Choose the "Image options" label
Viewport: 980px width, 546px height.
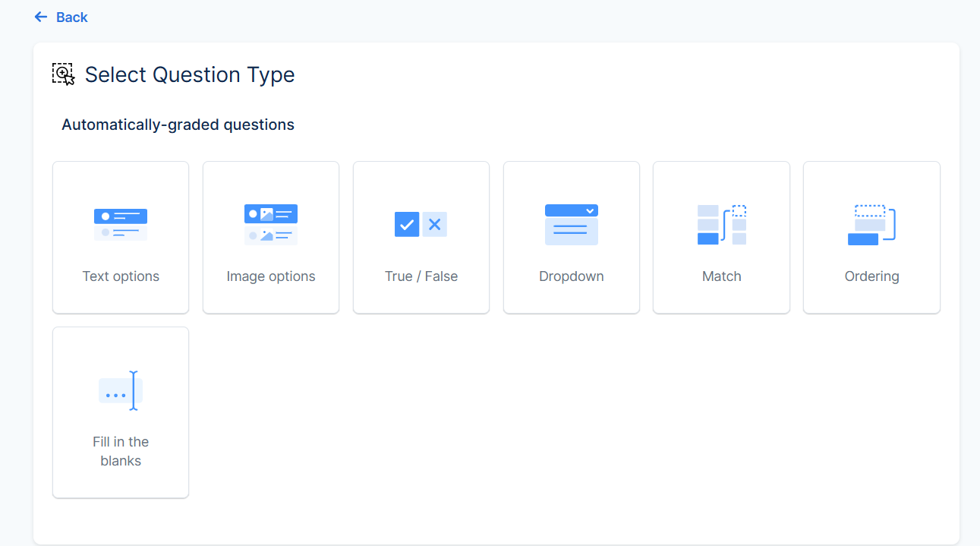pos(271,276)
